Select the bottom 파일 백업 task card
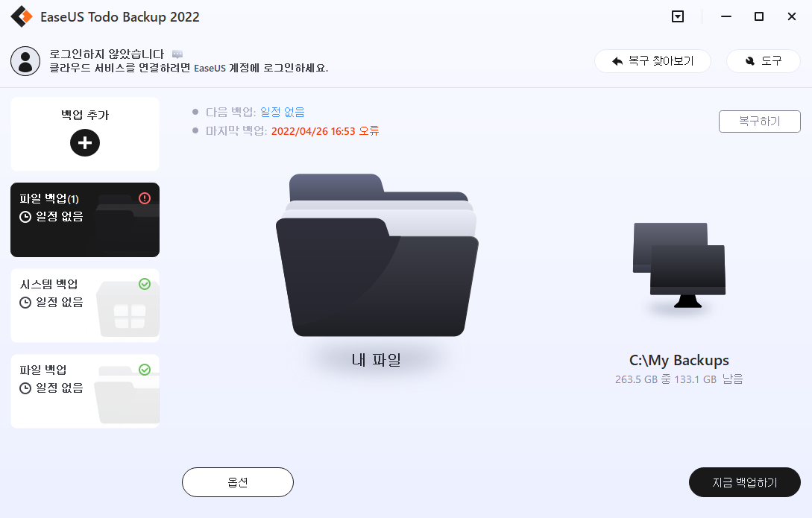The height and width of the screenshot is (518, 812). pyautogui.click(x=85, y=391)
